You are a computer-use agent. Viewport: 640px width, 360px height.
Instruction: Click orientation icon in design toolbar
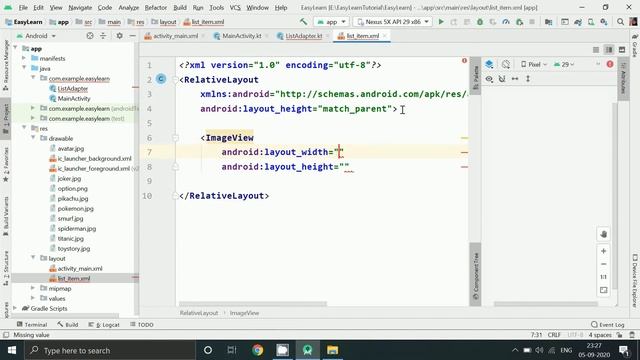tap(506, 64)
